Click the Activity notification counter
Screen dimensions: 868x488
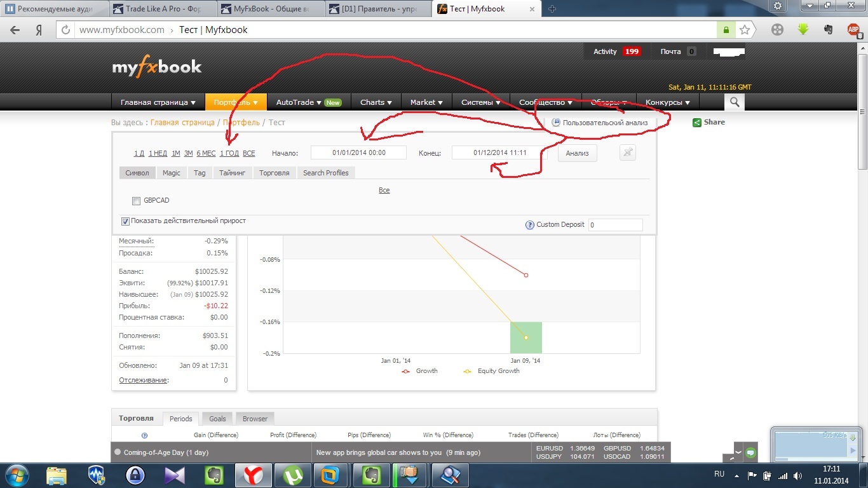(x=632, y=51)
